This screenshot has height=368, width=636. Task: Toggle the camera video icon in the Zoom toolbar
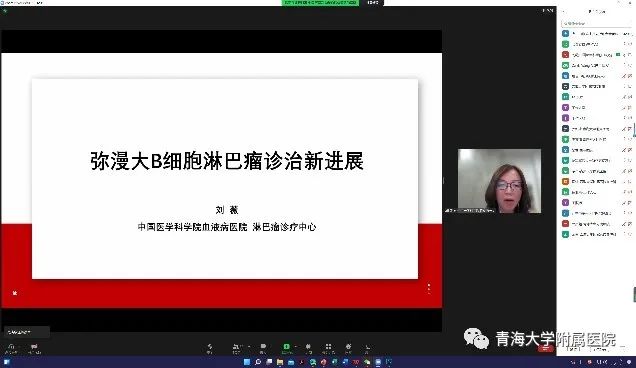[x=34, y=346]
